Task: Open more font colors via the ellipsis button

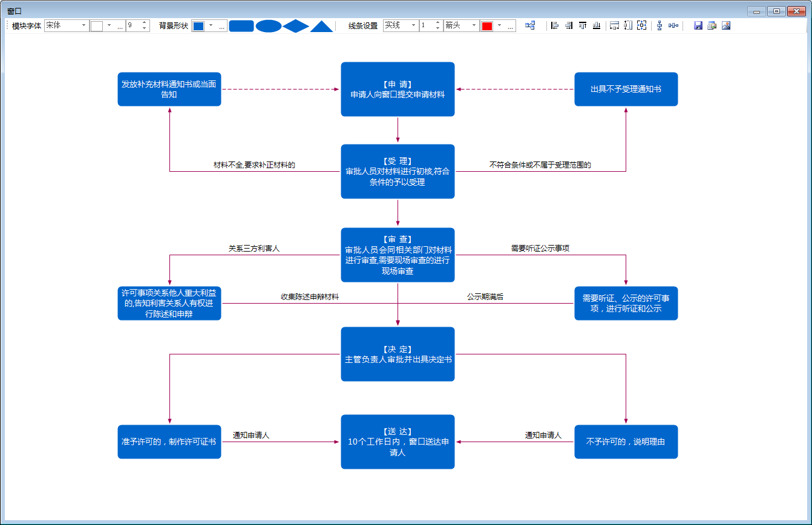Action: [120, 26]
